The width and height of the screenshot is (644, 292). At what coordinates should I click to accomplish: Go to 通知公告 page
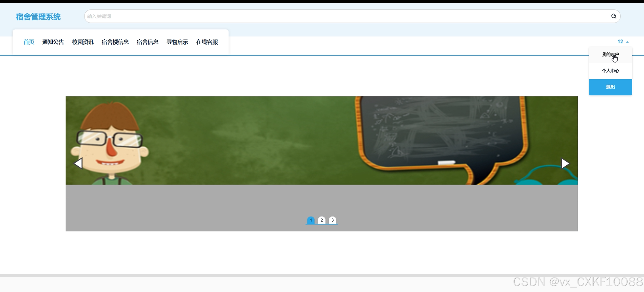click(x=53, y=42)
